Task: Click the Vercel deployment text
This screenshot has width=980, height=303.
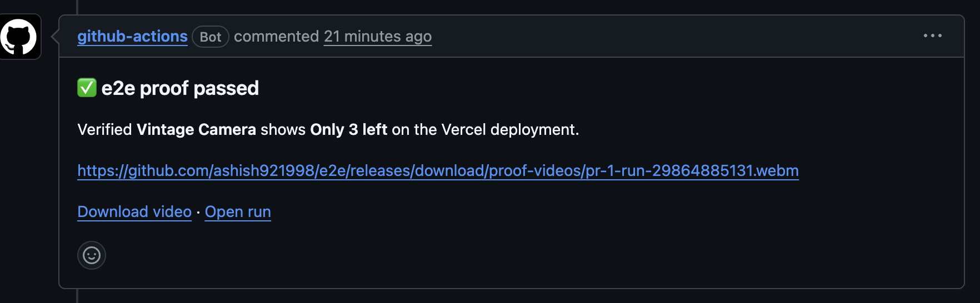Action: (510, 129)
